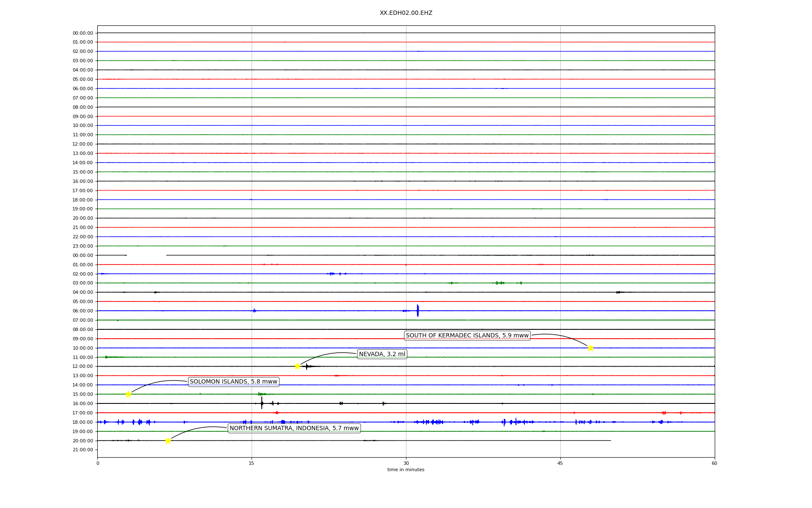Image resolution: width=812 pixels, height=508 pixels.
Task: Click the 60 tick label on the x-axis
Action: click(x=714, y=463)
